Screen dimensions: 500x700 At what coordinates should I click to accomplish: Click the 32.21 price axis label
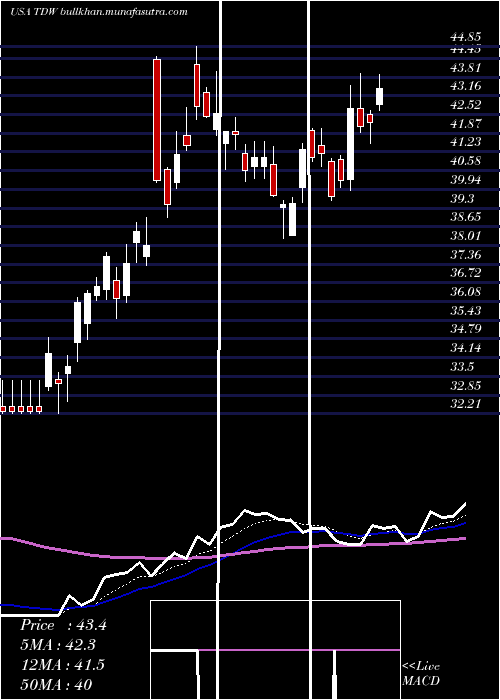[466, 404]
